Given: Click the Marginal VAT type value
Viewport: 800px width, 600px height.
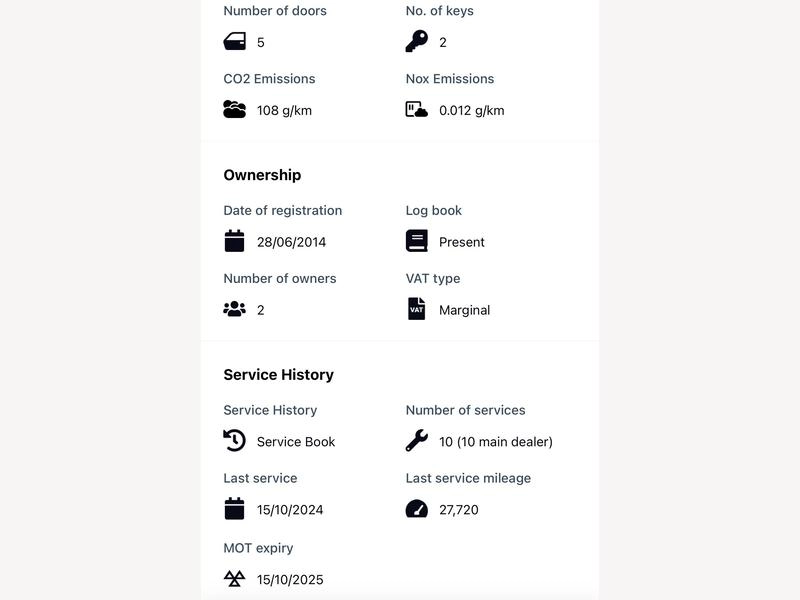Looking at the screenshot, I should (464, 310).
